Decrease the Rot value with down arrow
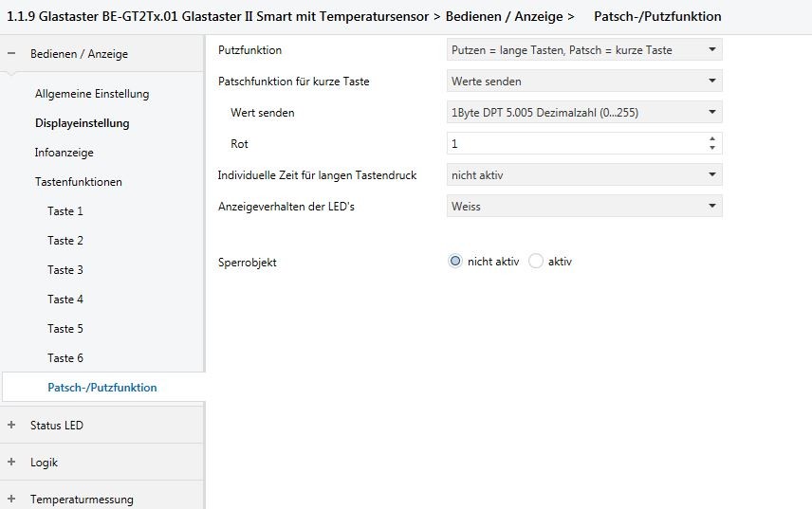 712,148
